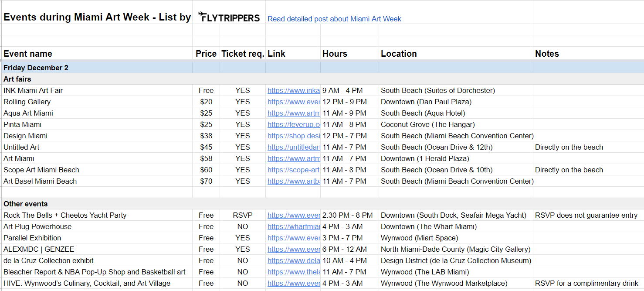644x291 pixels.
Task: Select 'Pinta Miami' event name cell
Action: tap(97, 124)
